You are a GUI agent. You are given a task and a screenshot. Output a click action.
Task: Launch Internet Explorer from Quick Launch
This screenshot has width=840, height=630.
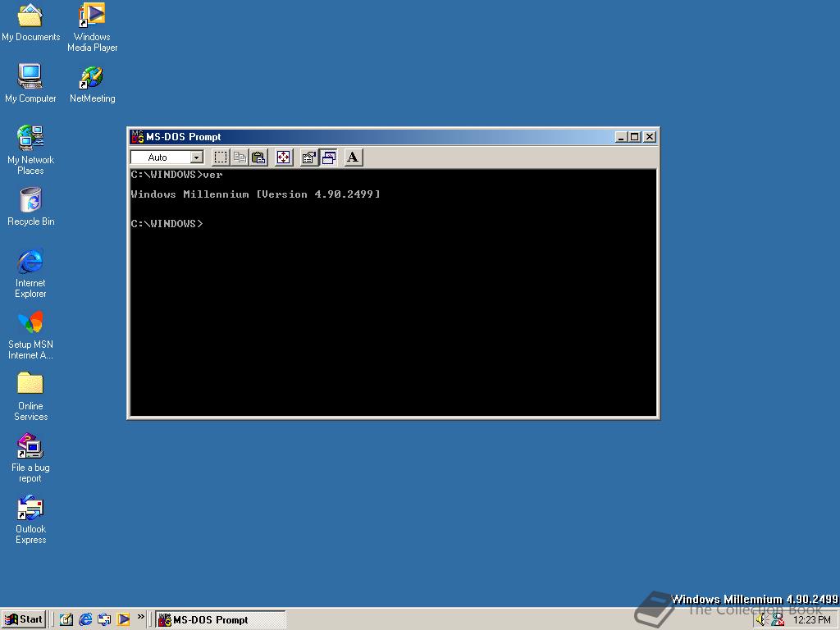(x=85, y=619)
